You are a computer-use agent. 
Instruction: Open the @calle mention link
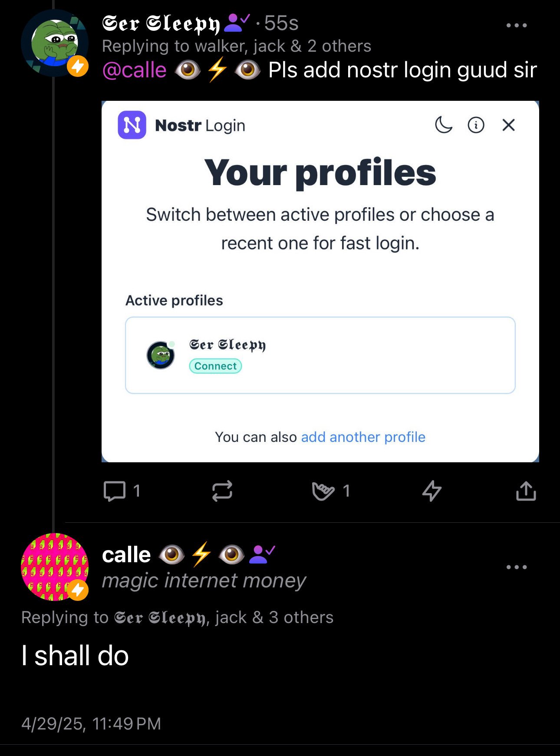134,70
